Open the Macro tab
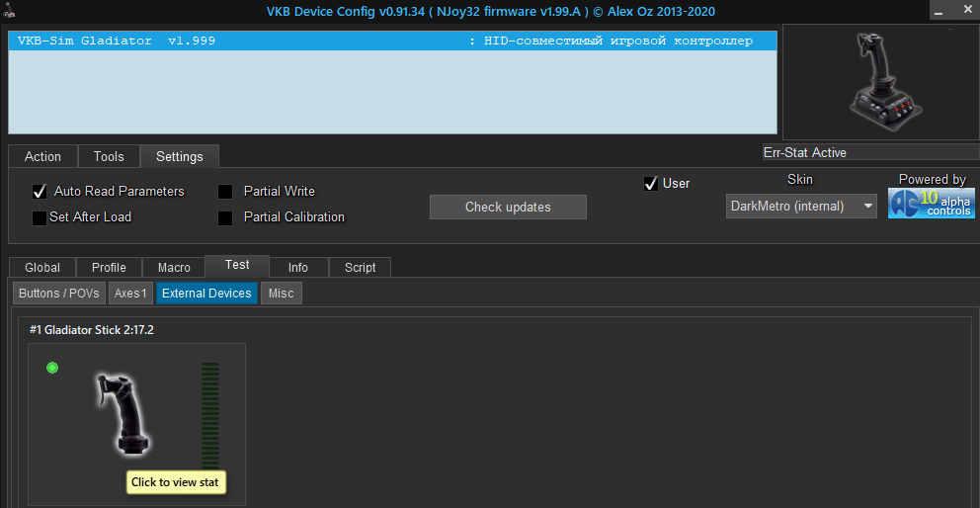980x508 pixels. [x=174, y=267]
